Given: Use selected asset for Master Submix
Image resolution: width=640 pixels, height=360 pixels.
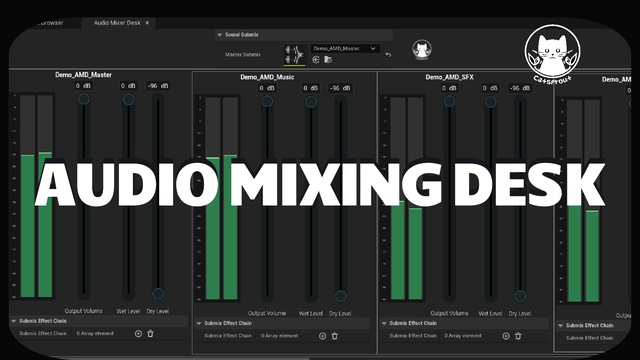Looking at the screenshot, I should [x=316, y=60].
